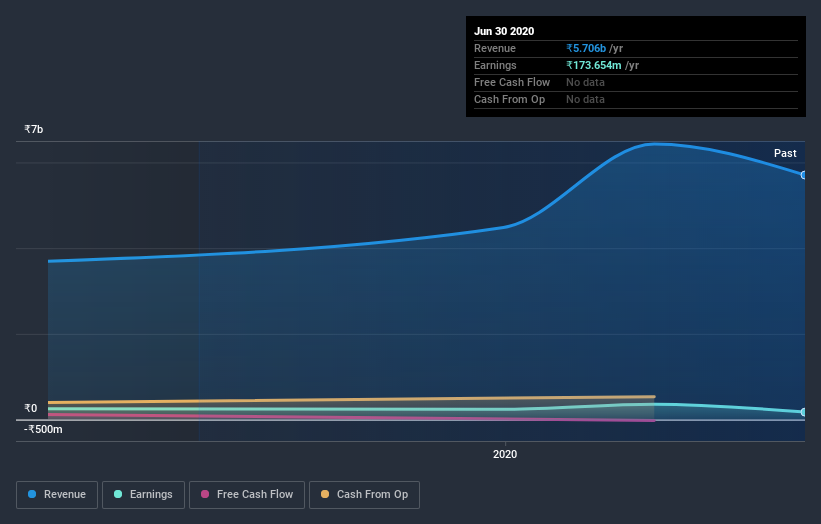The height and width of the screenshot is (524, 821).
Task: Click the tooltip's Revenue row label
Action: (495, 48)
